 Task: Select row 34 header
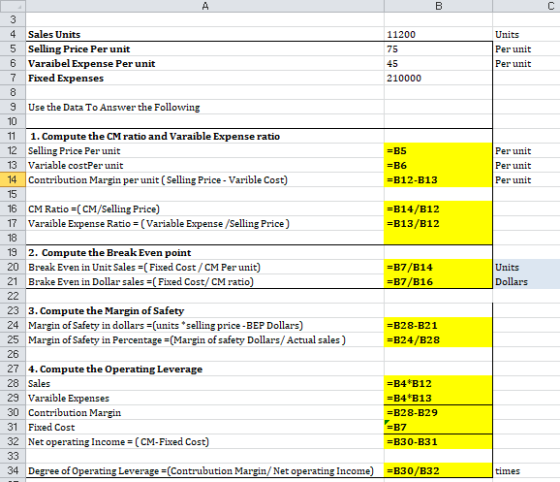[12, 471]
